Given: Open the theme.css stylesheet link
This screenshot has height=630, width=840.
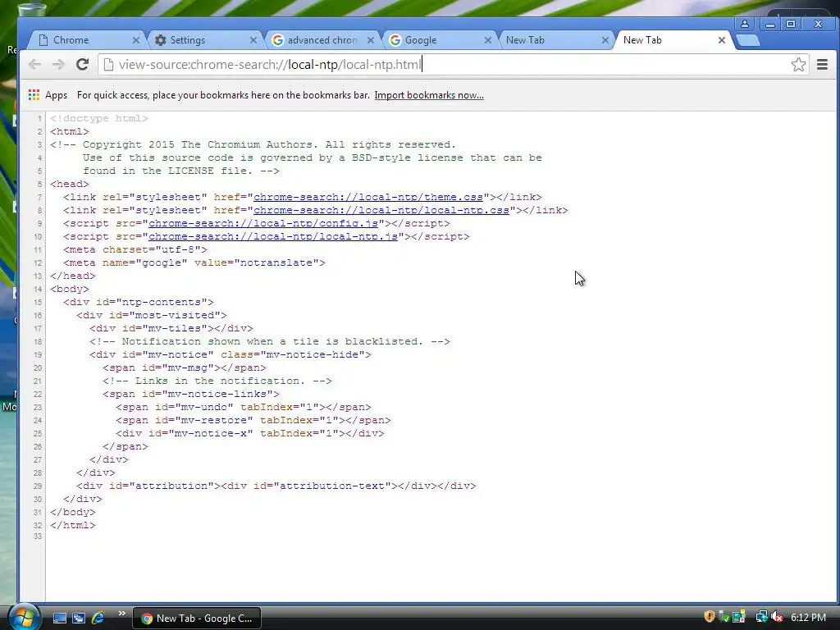Looking at the screenshot, I should (x=368, y=197).
